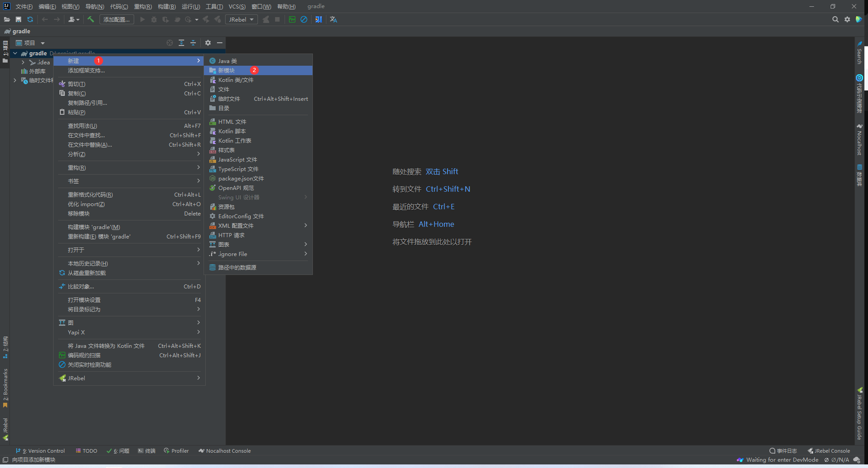This screenshot has width=868, height=468.
Task: Click the tool windows quick-access icon bottom-left
Action: (5, 459)
